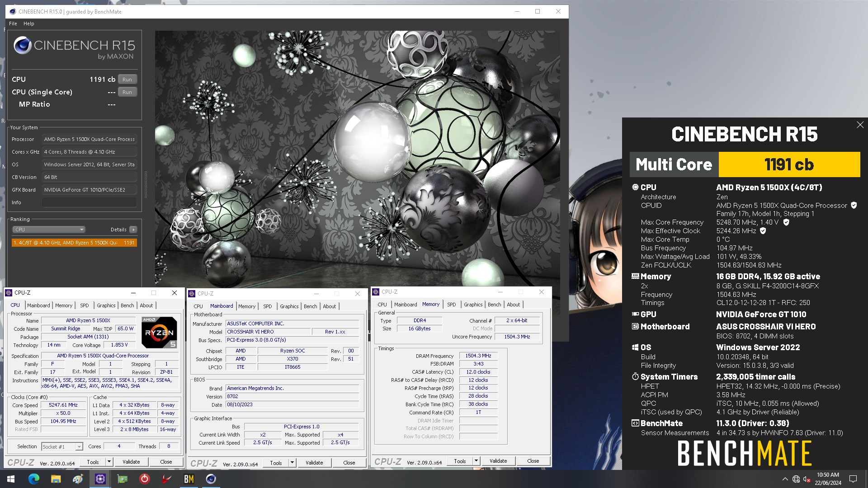Screen dimensions: 868x488
Task: Switch to BenchMate via the taskbar BM icon
Action: [189, 479]
